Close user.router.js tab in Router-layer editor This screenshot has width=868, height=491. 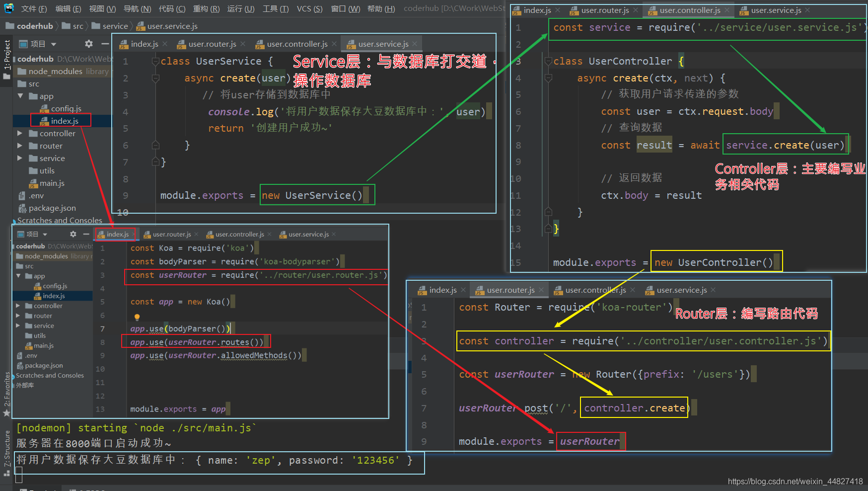coord(541,290)
